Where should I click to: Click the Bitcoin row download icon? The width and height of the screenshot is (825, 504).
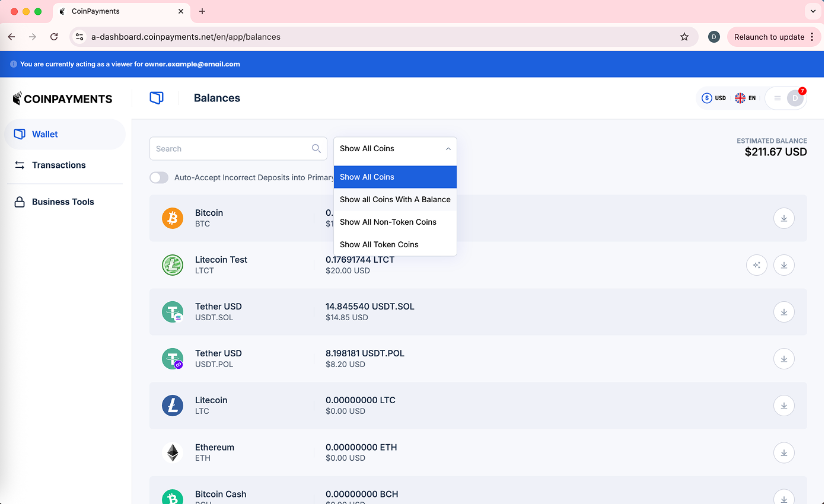783,218
